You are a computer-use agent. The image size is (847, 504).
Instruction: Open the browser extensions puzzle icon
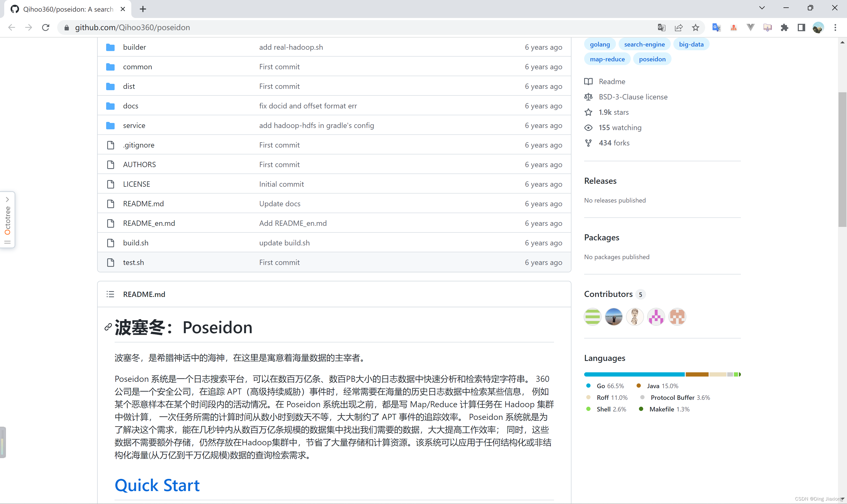[x=784, y=28]
